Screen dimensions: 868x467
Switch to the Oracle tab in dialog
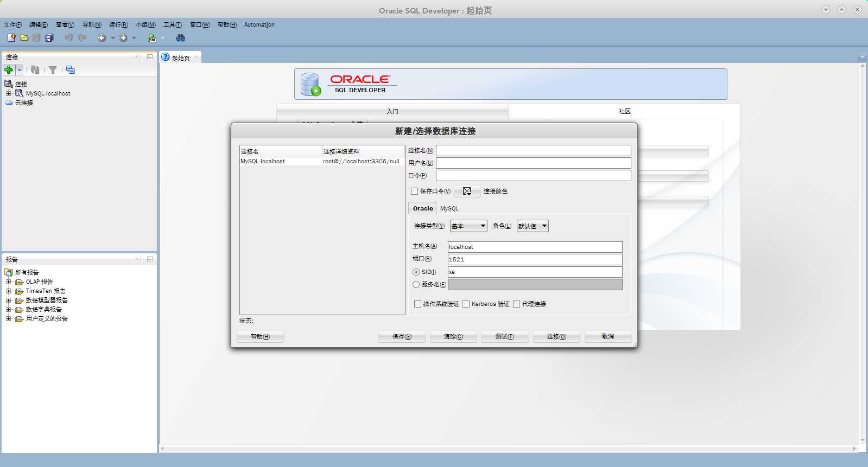coord(423,208)
